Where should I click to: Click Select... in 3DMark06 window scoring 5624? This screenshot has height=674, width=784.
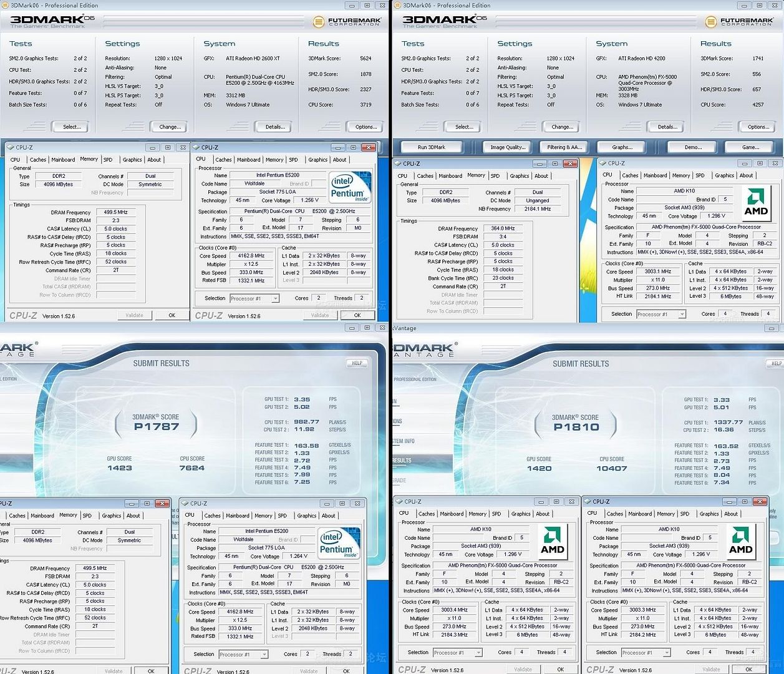pyautogui.click(x=72, y=127)
